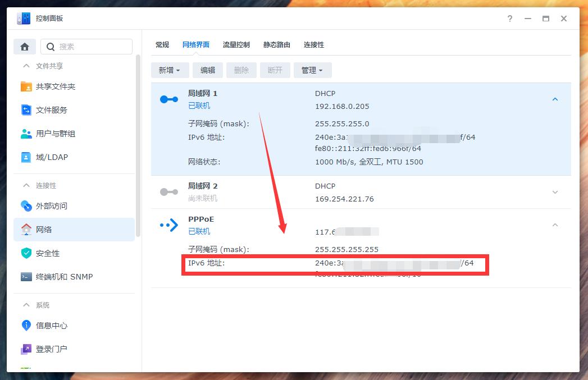Click the 编辑 button
Viewport: 588px width, 380px height.
tap(207, 70)
